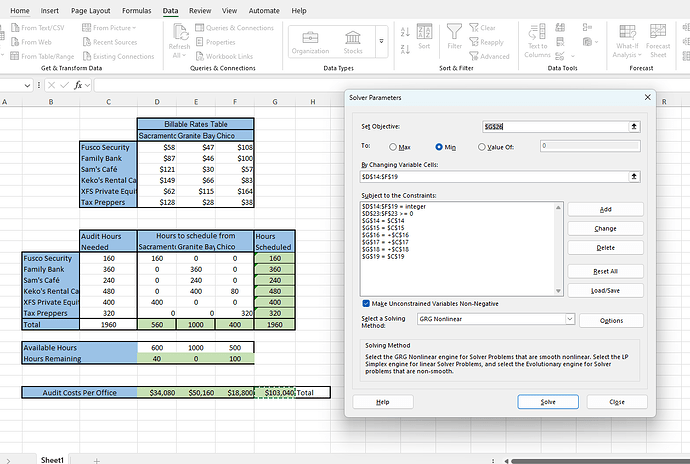Open the solving method dropdown

coord(569,320)
